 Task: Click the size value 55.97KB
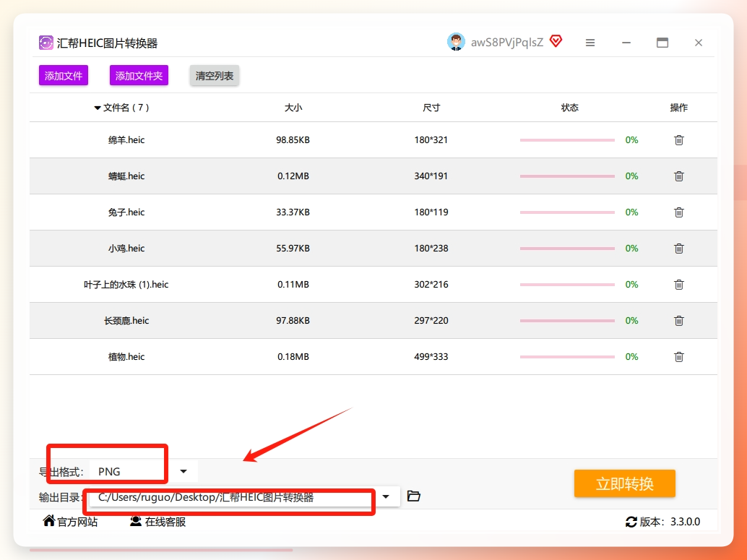[x=293, y=249]
